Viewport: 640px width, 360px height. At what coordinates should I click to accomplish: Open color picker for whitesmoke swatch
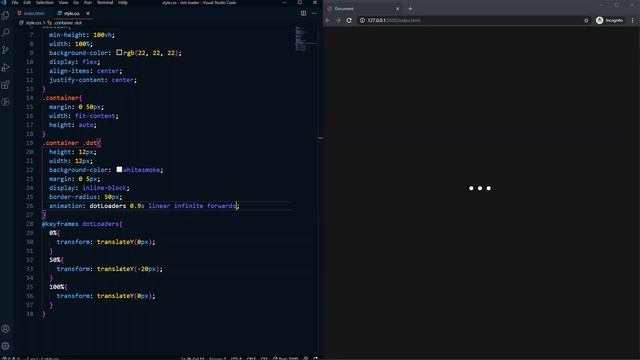119,169
